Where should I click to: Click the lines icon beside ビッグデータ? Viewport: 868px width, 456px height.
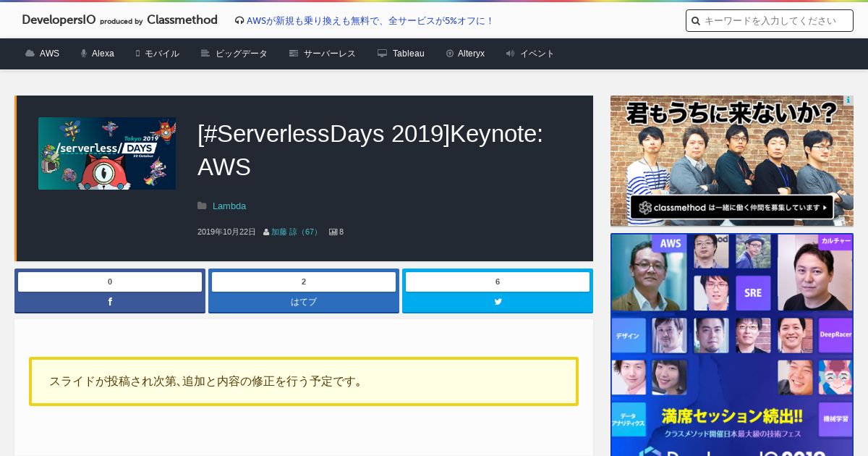205,54
